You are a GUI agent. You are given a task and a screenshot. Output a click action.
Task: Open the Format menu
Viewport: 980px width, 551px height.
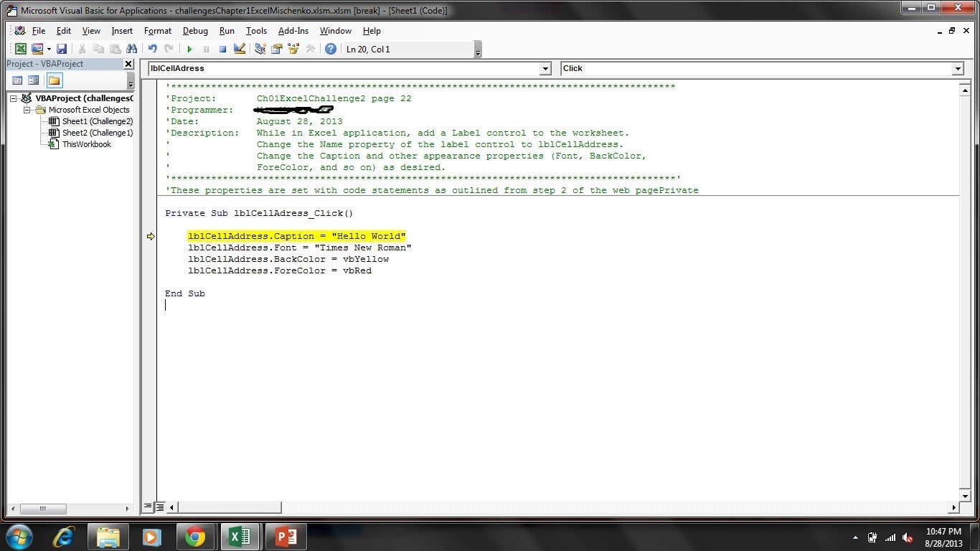158,31
